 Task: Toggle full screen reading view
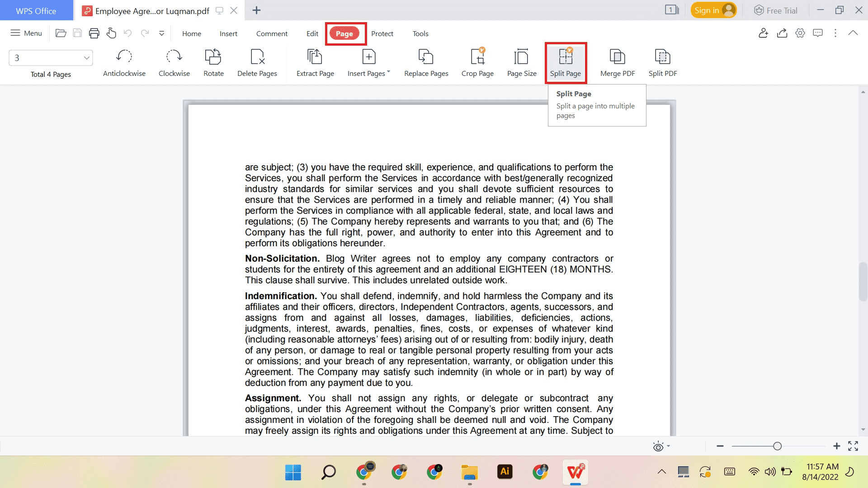point(854,446)
